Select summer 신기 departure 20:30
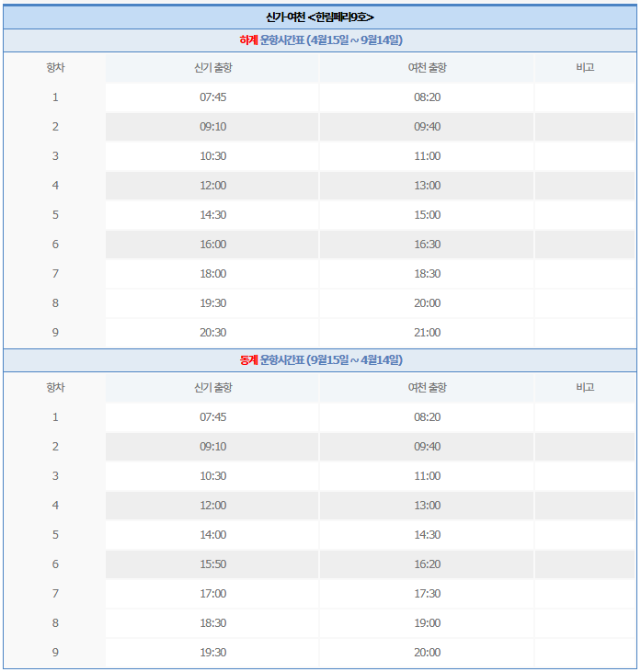The height and width of the screenshot is (672, 641). tap(213, 333)
